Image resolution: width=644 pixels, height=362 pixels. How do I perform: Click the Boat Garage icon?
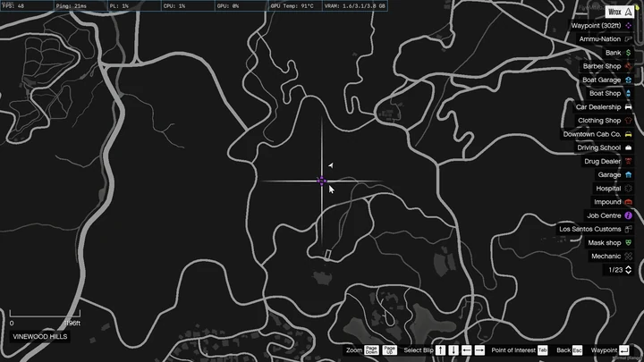[x=629, y=80]
